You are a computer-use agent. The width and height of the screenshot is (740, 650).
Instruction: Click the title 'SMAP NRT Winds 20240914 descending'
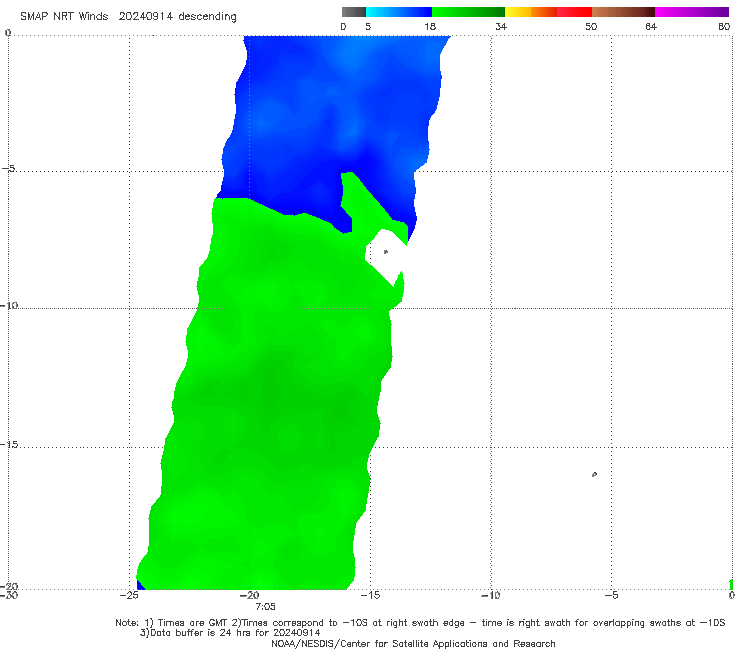tap(128, 16)
